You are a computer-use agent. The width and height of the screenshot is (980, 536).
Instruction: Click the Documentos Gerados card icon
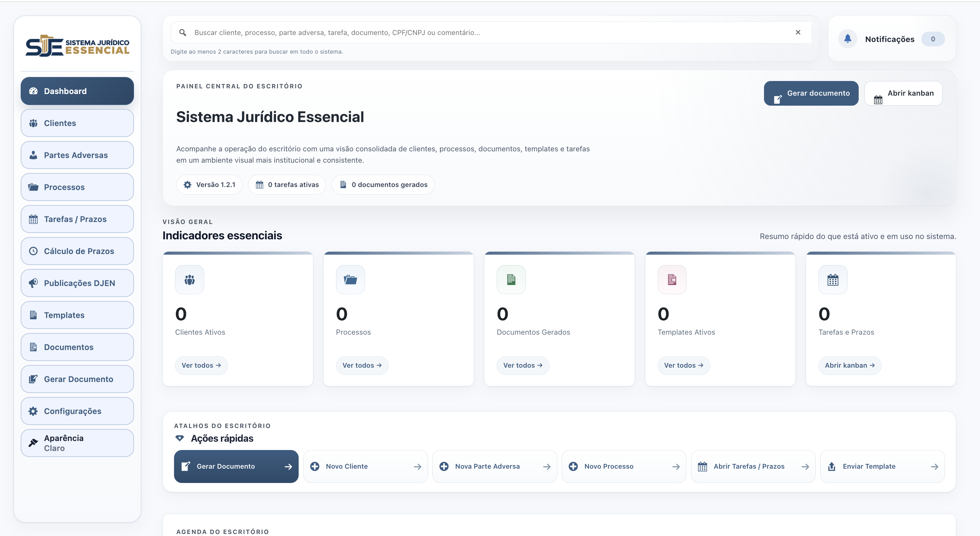click(511, 280)
